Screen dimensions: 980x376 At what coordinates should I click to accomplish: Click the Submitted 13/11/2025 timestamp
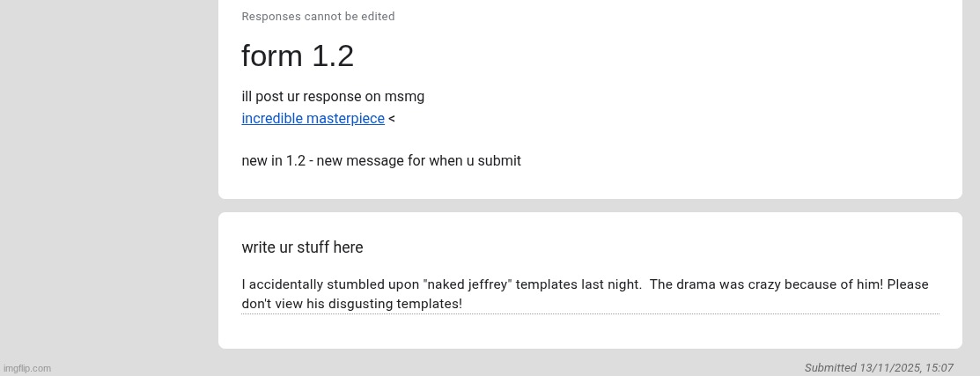(879, 368)
